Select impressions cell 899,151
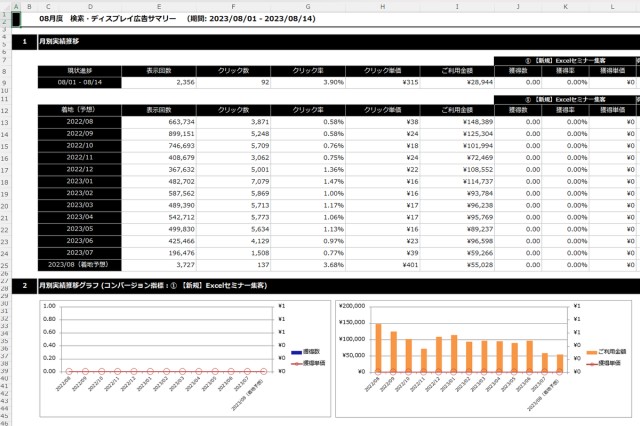Image resolution: width=640 pixels, height=426 pixels. (159, 134)
